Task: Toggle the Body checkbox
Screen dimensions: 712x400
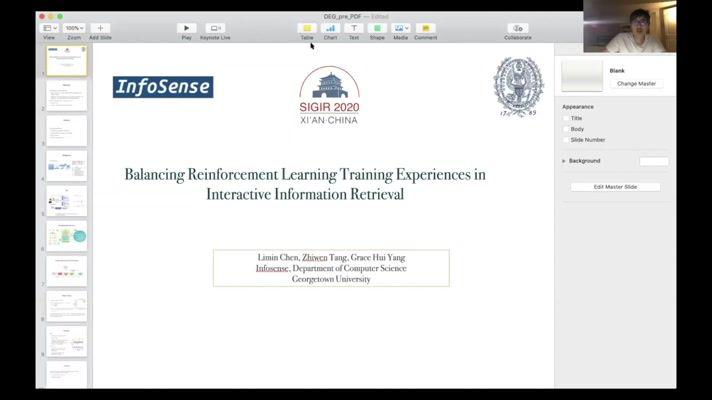Action: coord(565,129)
